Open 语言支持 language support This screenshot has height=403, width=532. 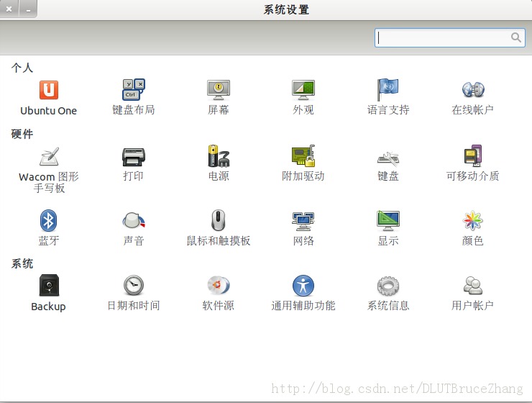click(387, 90)
